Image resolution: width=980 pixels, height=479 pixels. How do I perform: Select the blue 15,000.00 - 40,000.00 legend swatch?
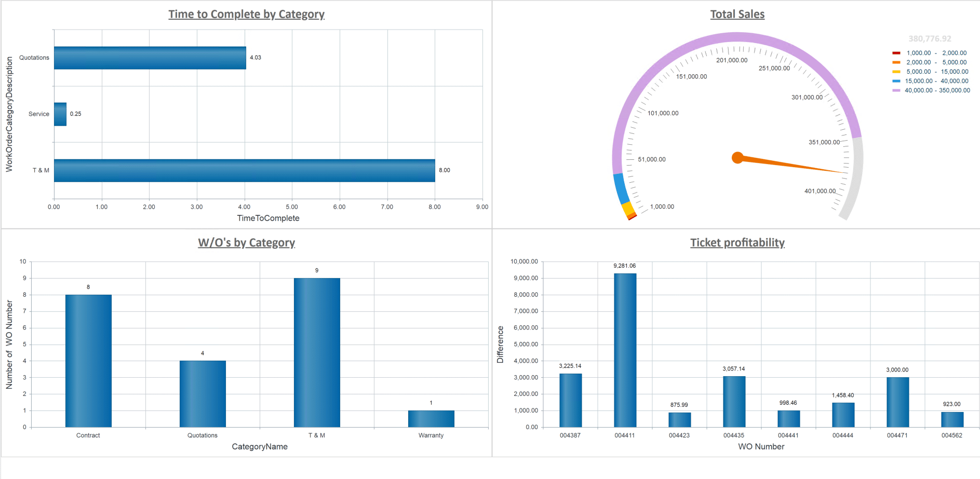coord(895,81)
